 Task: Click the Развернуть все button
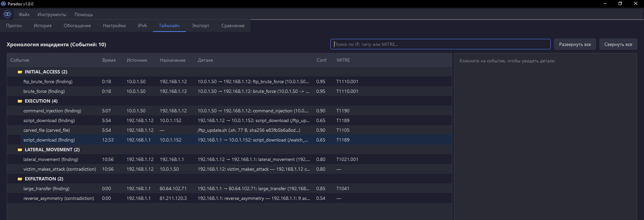click(575, 44)
